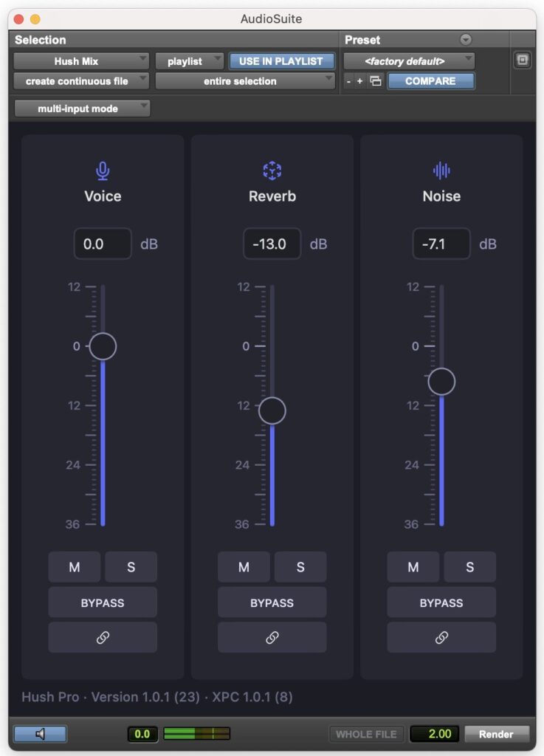
Task: Click the Reverb cube icon
Action: click(272, 171)
